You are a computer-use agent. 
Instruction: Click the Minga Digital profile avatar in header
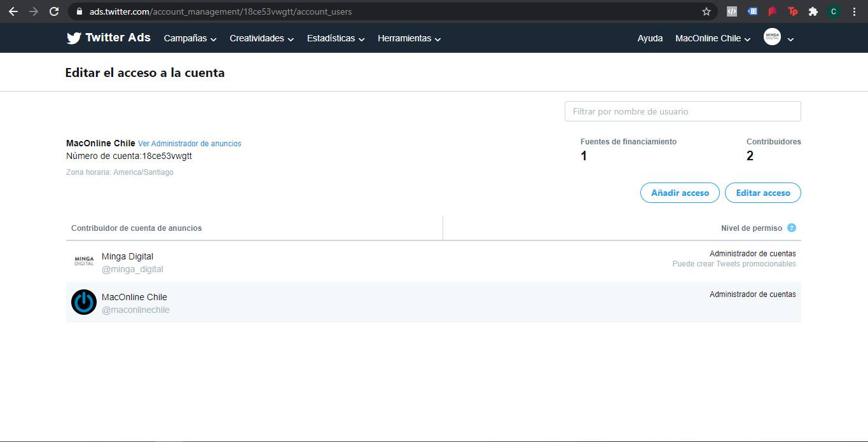[772, 38]
